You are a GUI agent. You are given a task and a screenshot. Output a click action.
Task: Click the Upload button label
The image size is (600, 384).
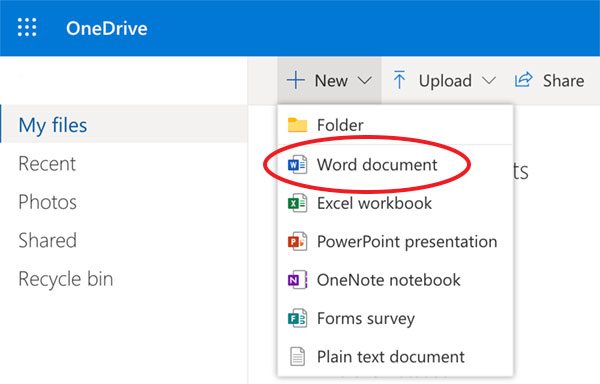[x=445, y=81]
